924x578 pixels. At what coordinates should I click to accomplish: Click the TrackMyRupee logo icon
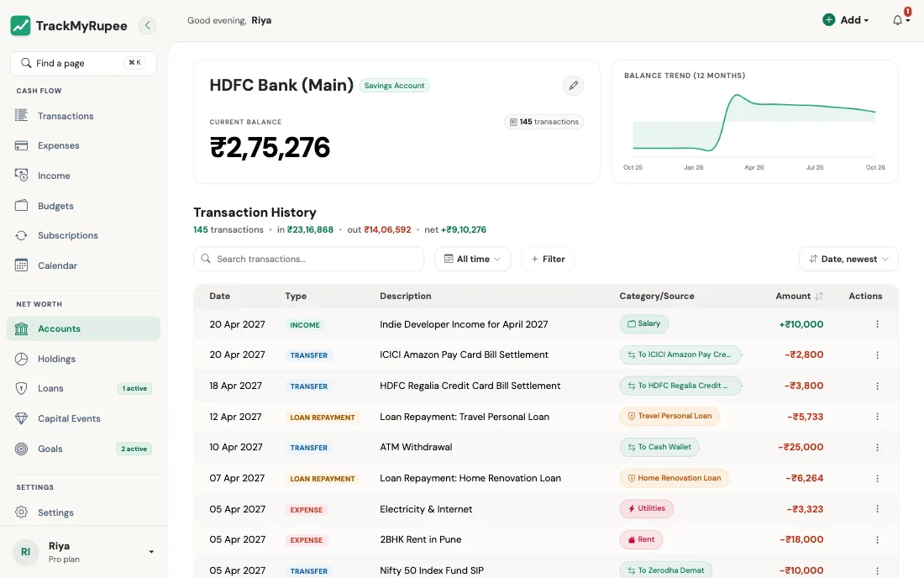pyautogui.click(x=21, y=25)
